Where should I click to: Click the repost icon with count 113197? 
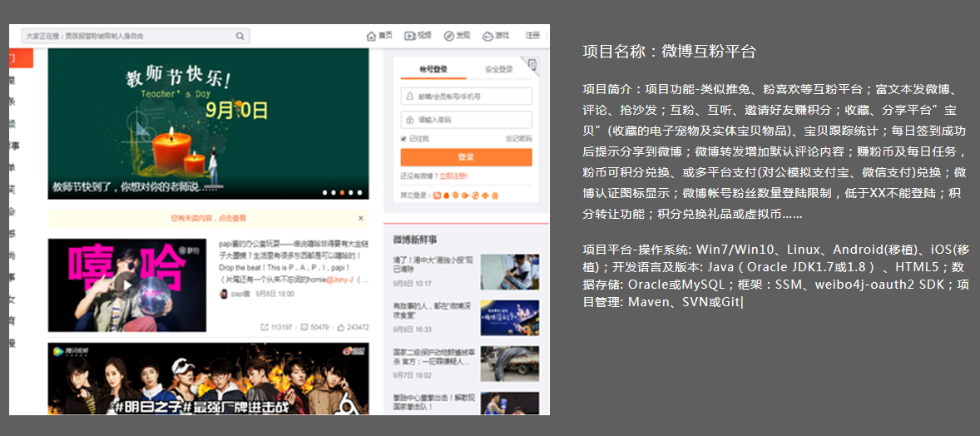tap(265, 327)
